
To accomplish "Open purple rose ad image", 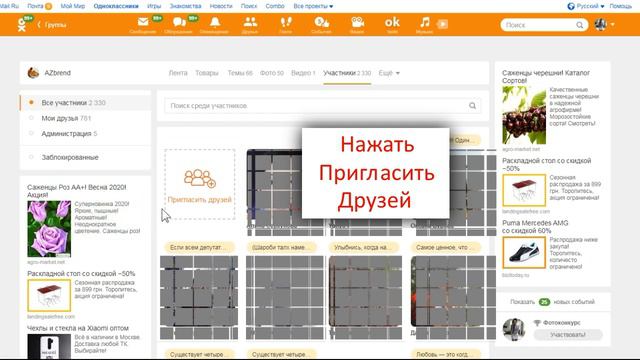I will pyautogui.click(x=49, y=229).
